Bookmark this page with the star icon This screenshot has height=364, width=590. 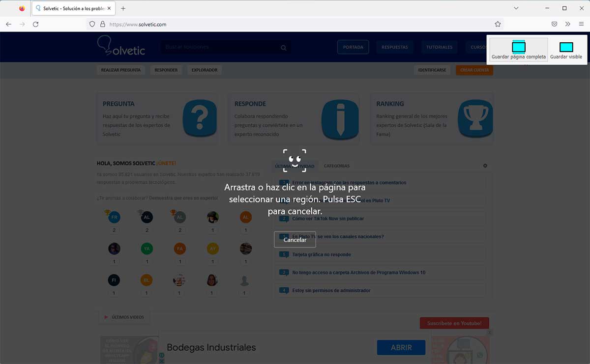point(498,24)
